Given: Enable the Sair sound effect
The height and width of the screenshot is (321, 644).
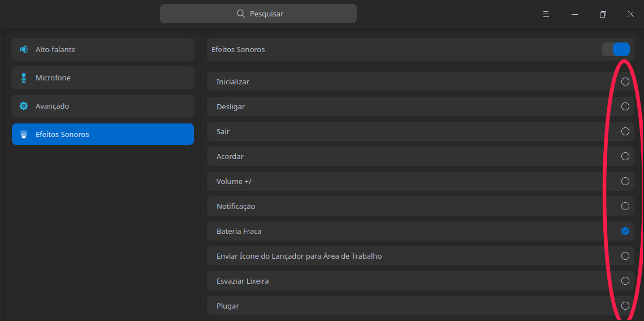Looking at the screenshot, I should click(625, 131).
